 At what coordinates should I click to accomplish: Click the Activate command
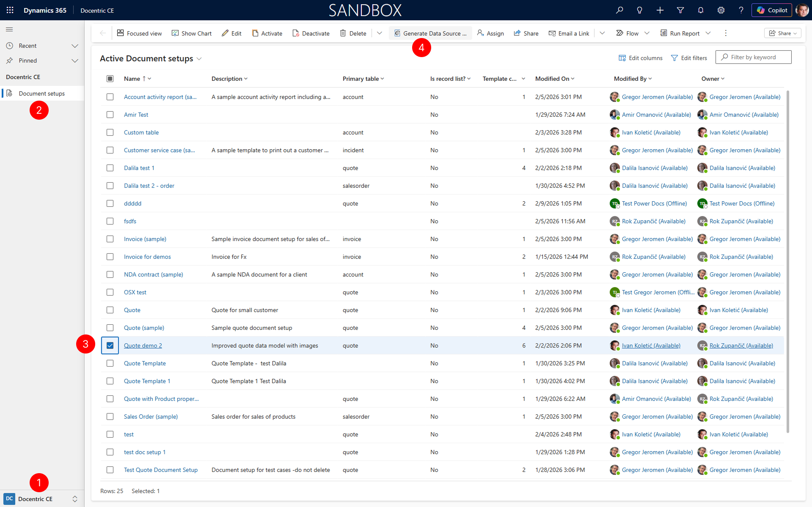(267, 33)
